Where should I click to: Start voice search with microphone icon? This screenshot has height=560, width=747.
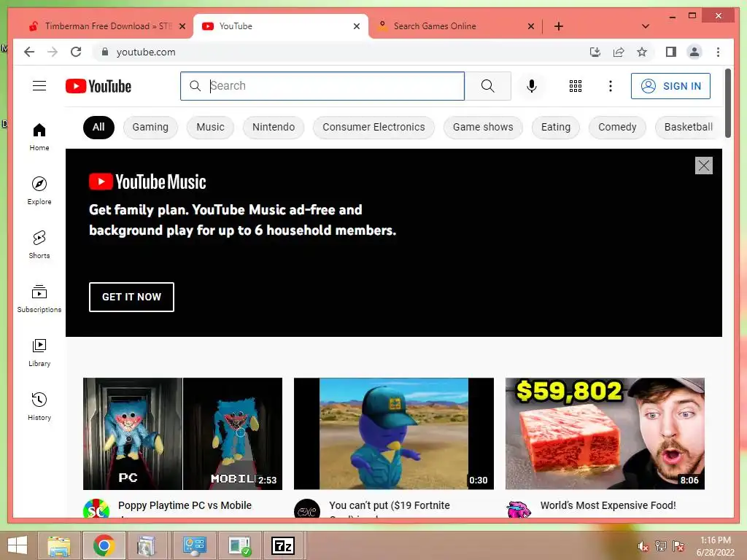click(532, 86)
